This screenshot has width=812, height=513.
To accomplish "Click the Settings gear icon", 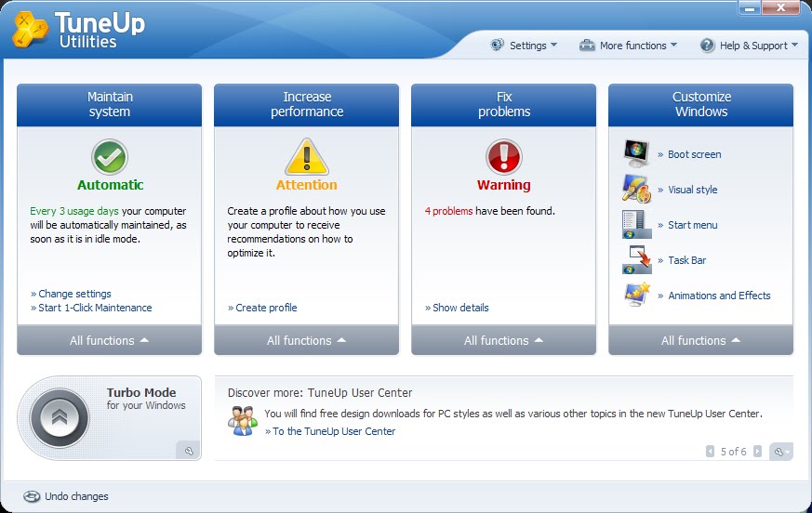I will pyautogui.click(x=497, y=45).
